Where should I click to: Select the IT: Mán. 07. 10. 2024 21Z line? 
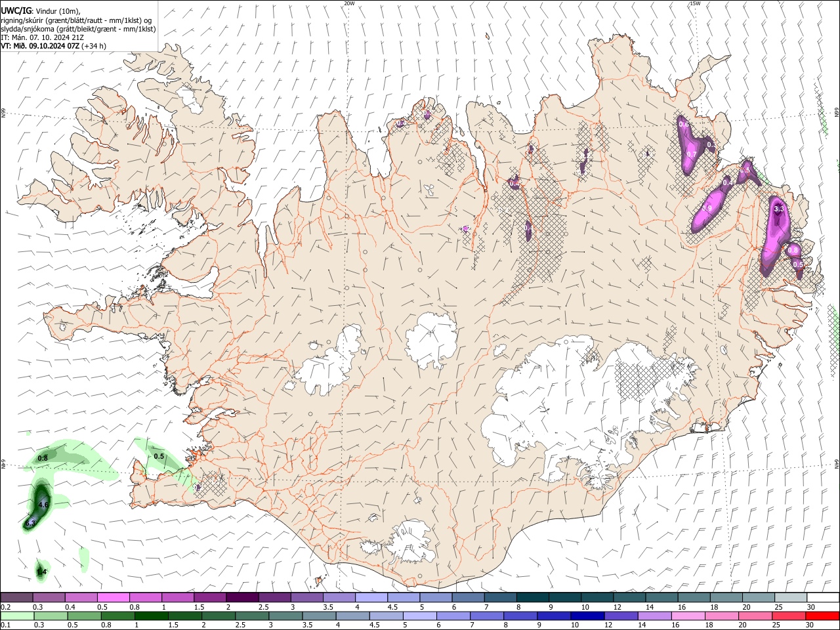coord(42,37)
